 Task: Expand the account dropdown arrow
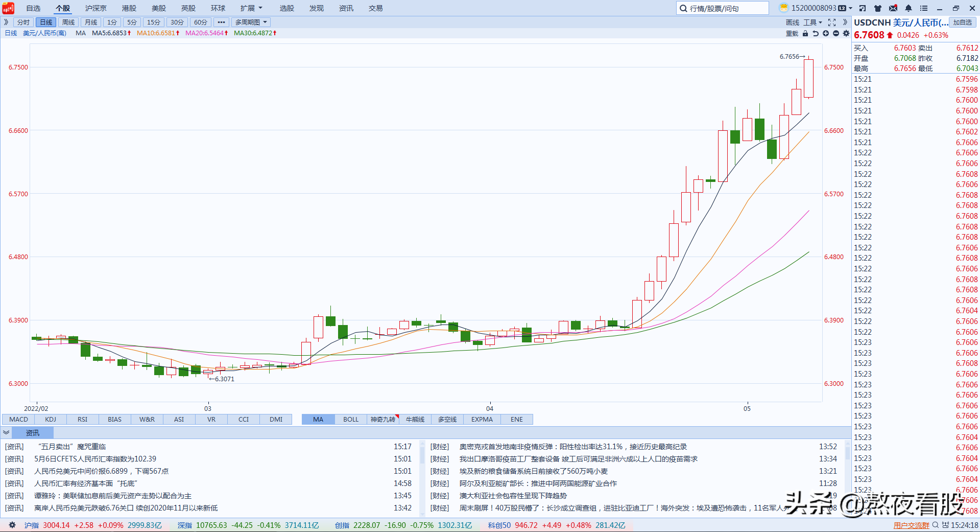pos(850,8)
